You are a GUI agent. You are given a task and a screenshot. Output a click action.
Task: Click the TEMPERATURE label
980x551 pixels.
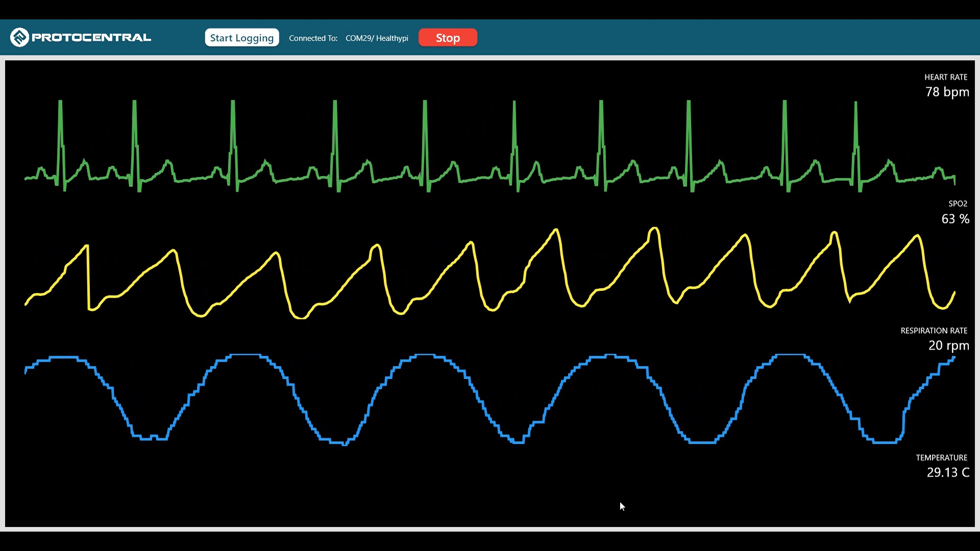pos(941,458)
